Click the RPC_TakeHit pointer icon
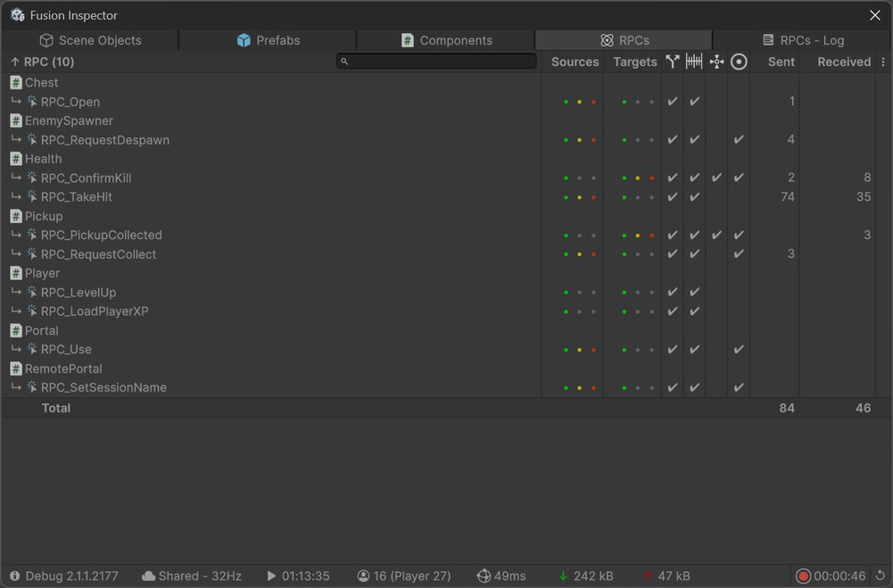This screenshot has height=588, width=893. point(32,196)
